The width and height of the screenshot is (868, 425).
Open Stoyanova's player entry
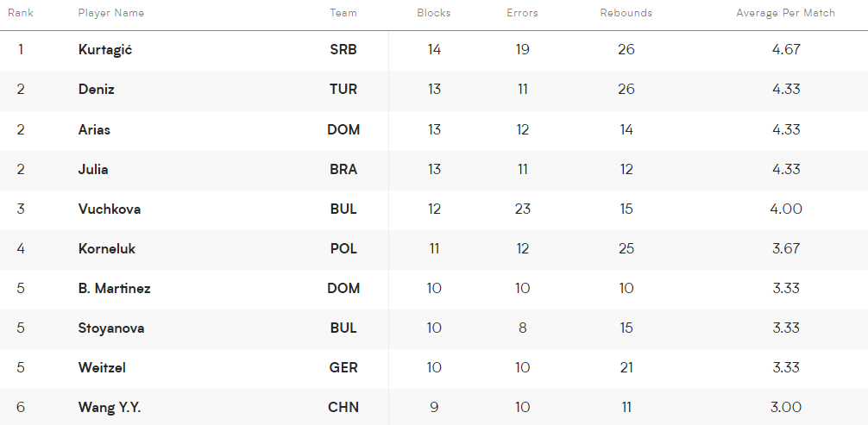(111, 328)
